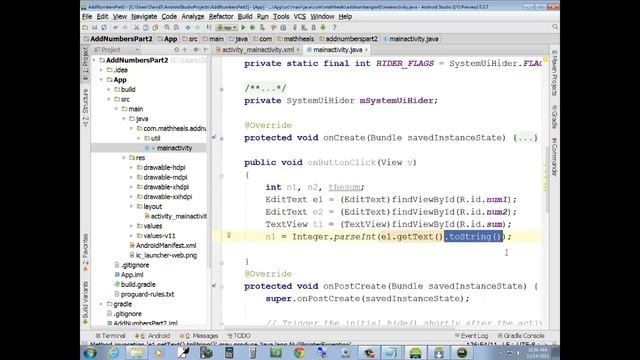Click the Project panel hide icon

[205, 49]
